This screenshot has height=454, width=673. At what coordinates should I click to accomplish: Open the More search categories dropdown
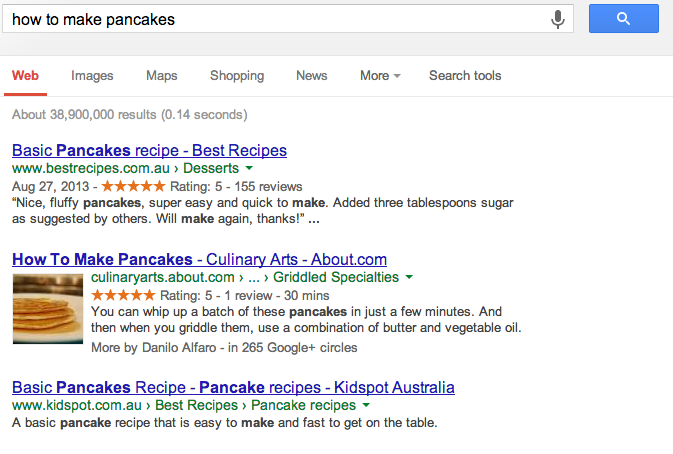(x=380, y=76)
